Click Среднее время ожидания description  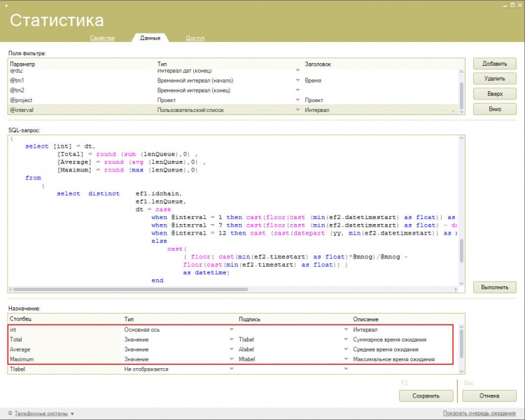click(386, 349)
